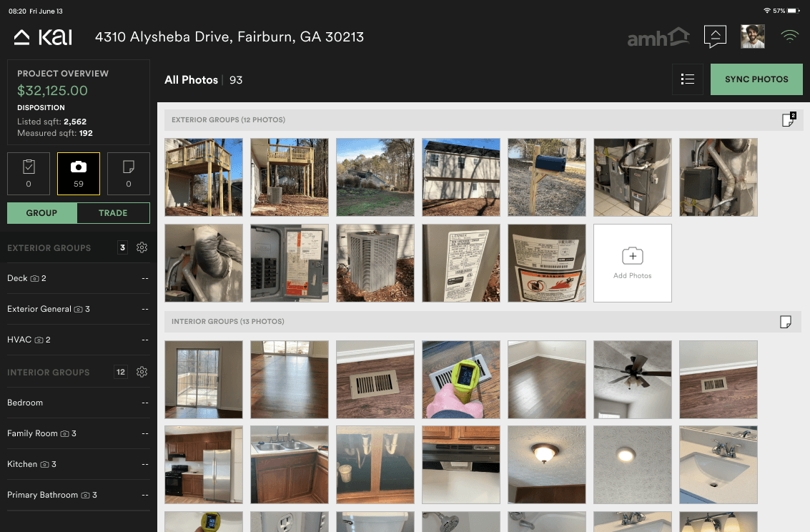Sync photos with green button
The height and width of the screenshot is (532, 810).
click(x=756, y=79)
